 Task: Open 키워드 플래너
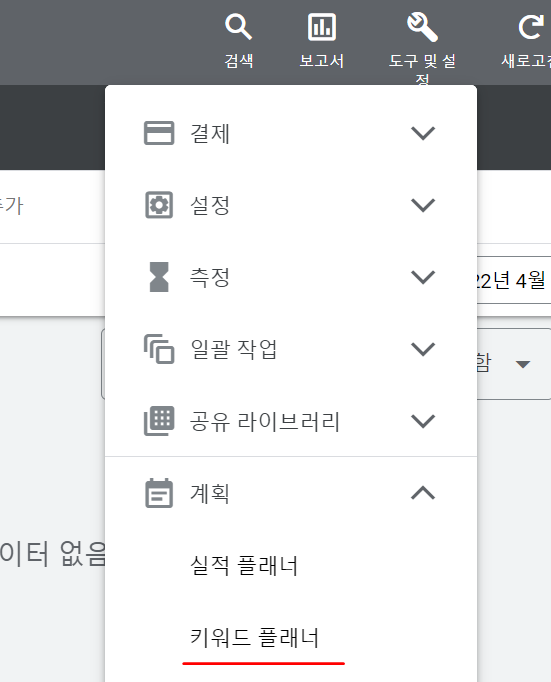pos(254,638)
